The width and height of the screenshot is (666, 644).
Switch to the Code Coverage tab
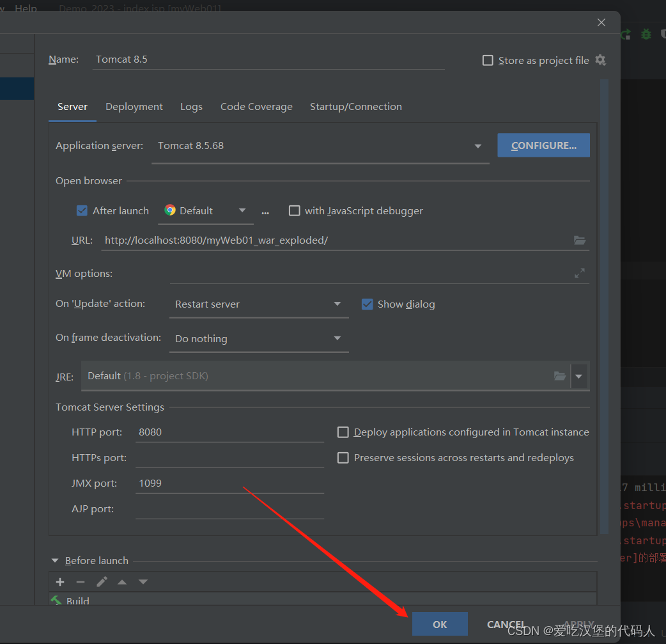click(256, 107)
